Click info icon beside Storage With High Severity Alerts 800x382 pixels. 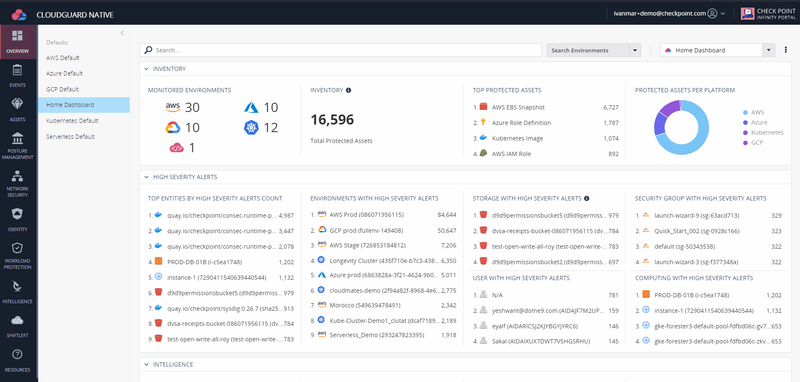pyautogui.click(x=587, y=198)
